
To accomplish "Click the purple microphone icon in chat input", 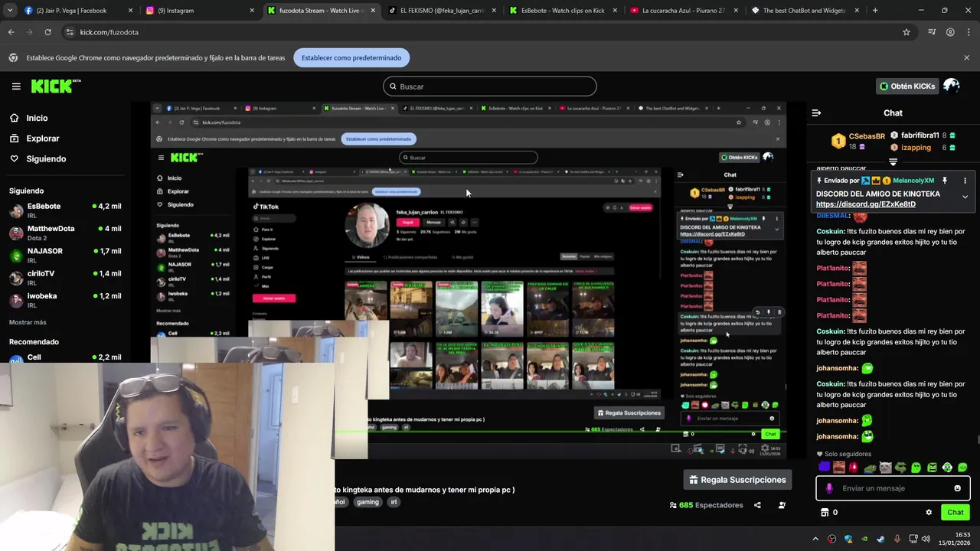I will click(x=829, y=488).
